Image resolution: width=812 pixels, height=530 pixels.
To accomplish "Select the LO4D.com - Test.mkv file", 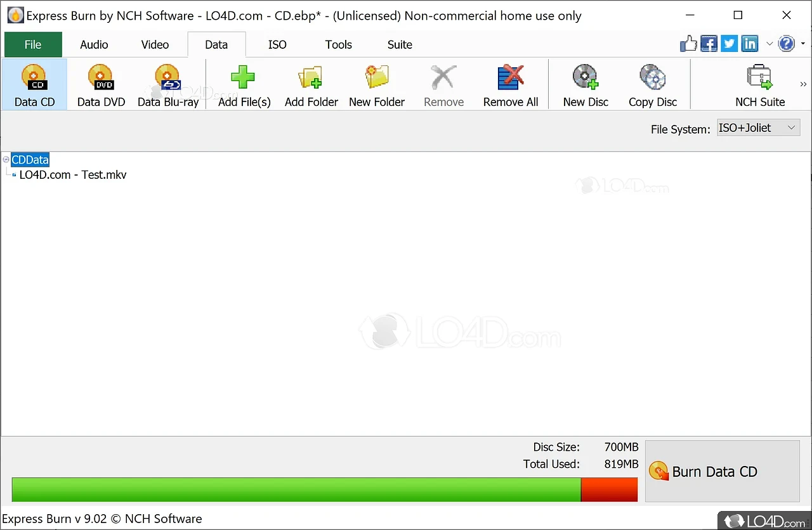I will [x=73, y=175].
